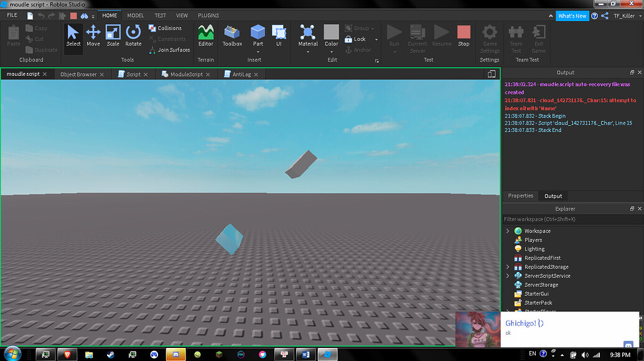Click the New file icon in quick access bar
The height and width of the screenshot is (361, 644).
tap(30, 16)
